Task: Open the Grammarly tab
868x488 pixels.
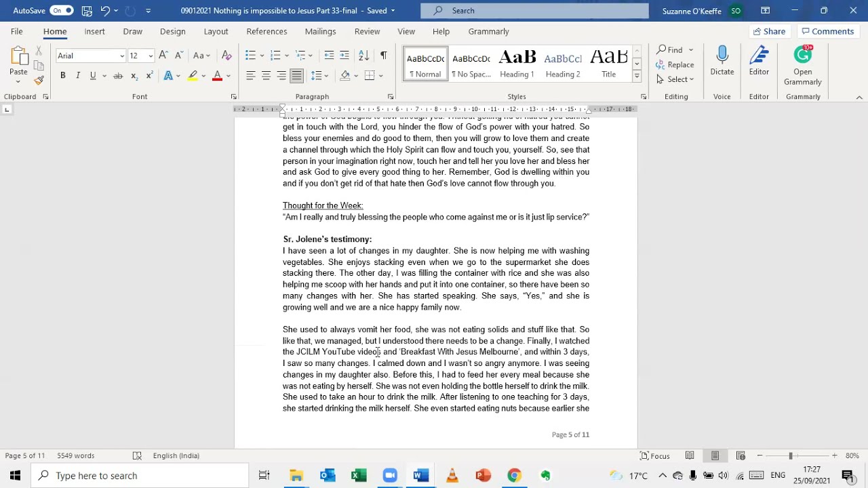Action: pyautogui.click(x=488, y=31)
